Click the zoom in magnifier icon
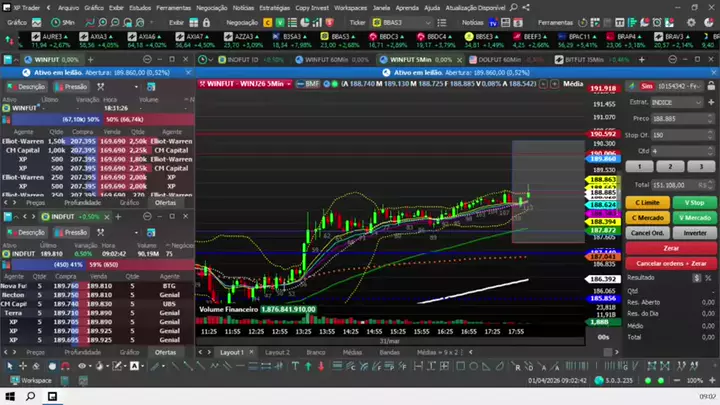Viewport: 720px width, 405px height. [102, 22]
